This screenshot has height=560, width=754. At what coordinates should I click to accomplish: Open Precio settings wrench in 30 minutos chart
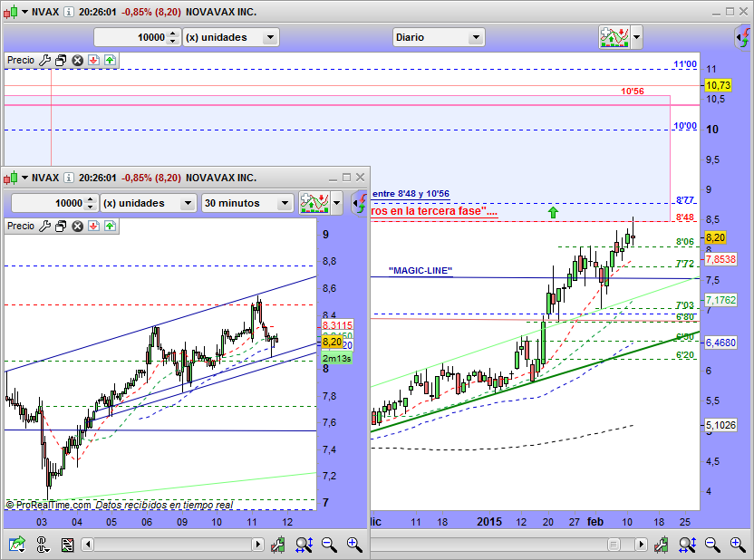(44, 226)
